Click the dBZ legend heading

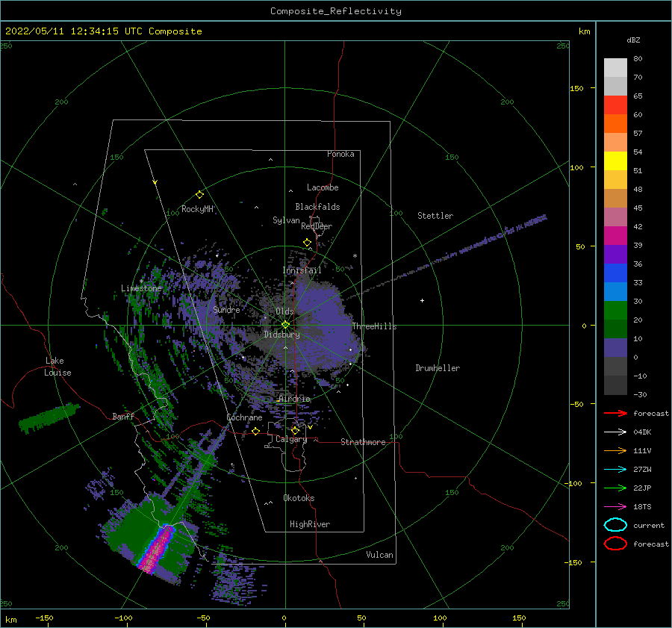point(633,40)
